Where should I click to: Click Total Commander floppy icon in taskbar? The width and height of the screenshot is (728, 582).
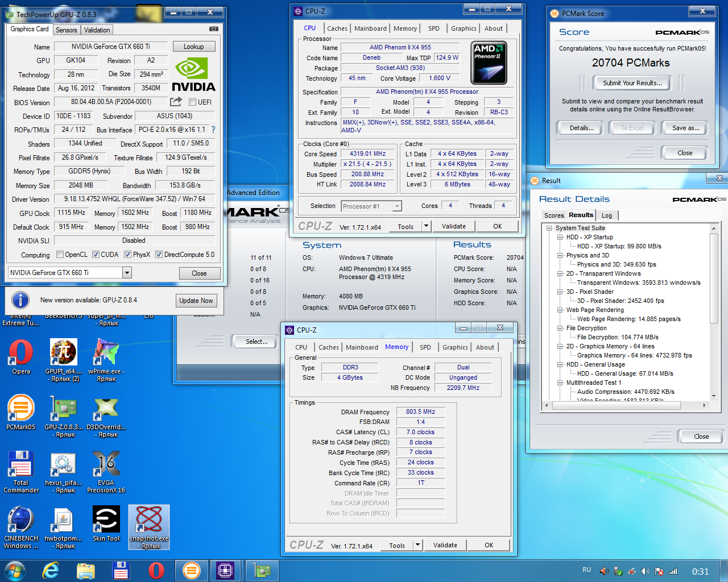(x=121, y=571)
